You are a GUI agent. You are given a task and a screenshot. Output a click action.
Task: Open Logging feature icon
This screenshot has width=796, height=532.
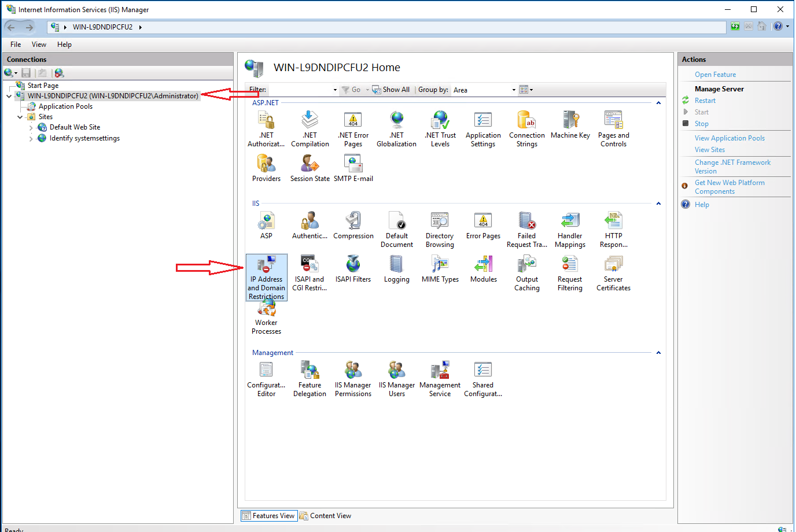coord(397,269)
